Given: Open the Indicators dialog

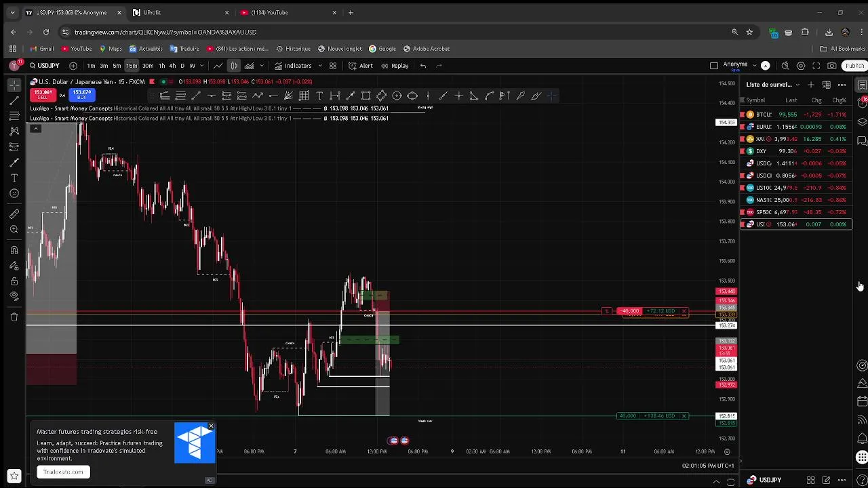Looking at the screenshot, I should (x=293, y=66).
